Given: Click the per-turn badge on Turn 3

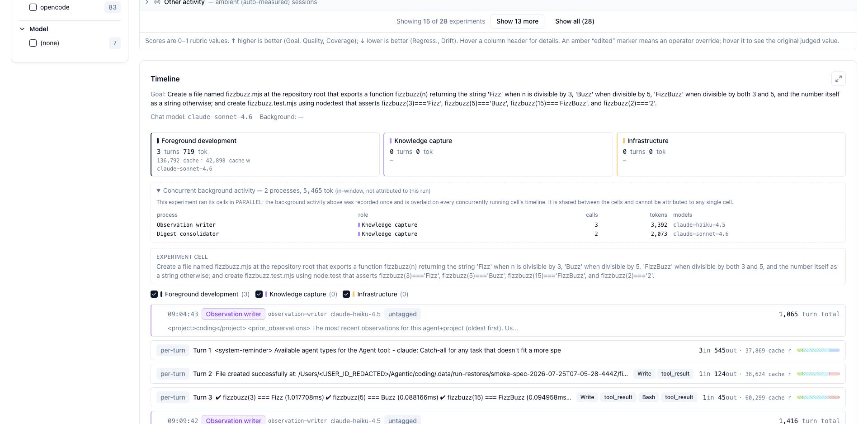Looking at the screenshot, I should (x=173, y=397).
